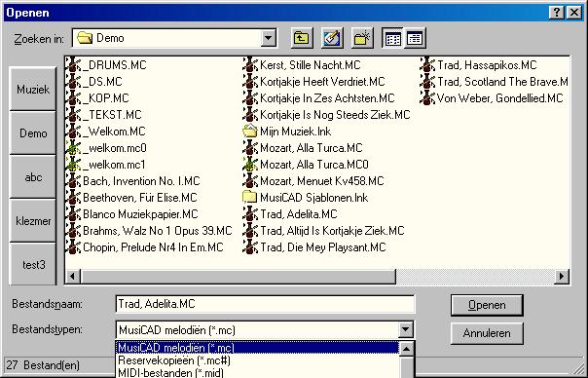Select Trad, Altijd Is Kortjakje Ziek.MC

[x=332, y=231]
